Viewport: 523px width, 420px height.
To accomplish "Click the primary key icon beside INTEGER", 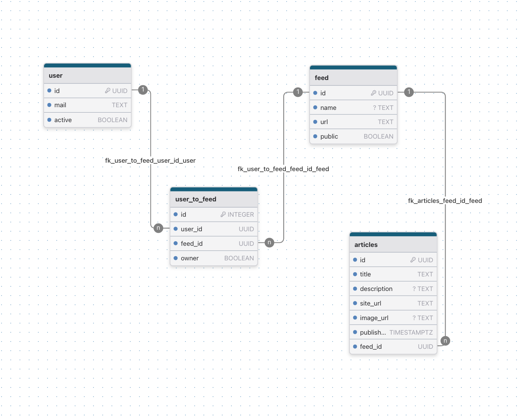I will (x=223, y=214).
